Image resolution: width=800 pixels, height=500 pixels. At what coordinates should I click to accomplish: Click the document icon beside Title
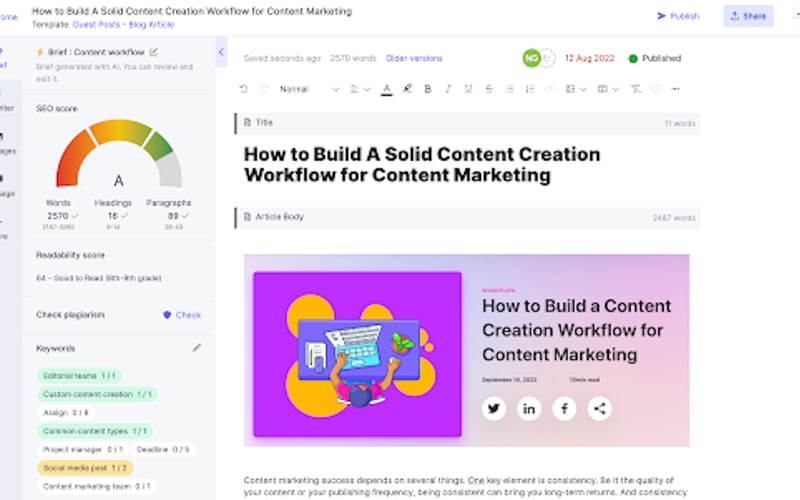pyautogui.click(x=247, y=122)
